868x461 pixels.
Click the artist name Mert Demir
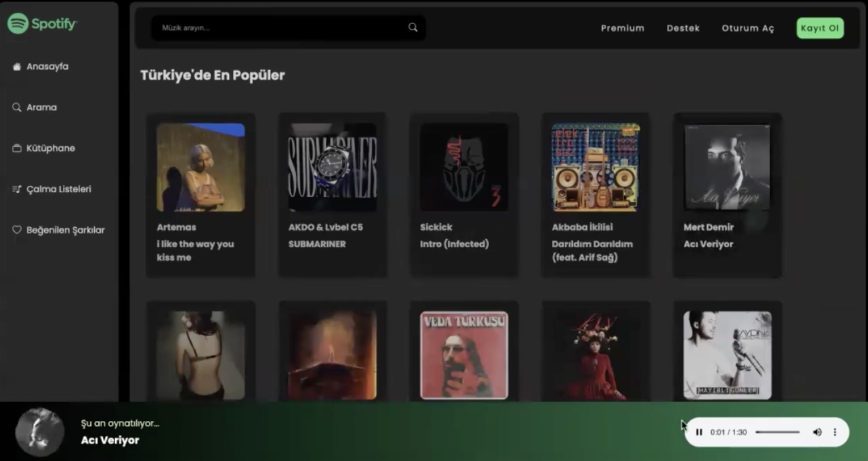708,227
